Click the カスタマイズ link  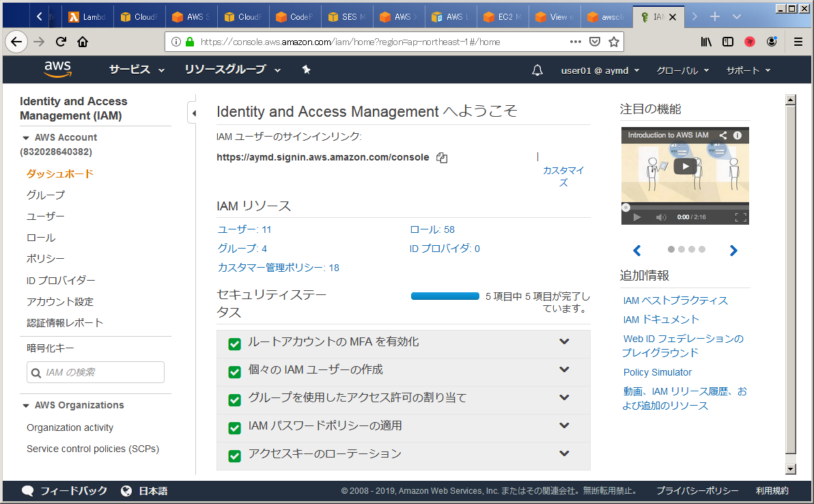click(x=563, y=176)
